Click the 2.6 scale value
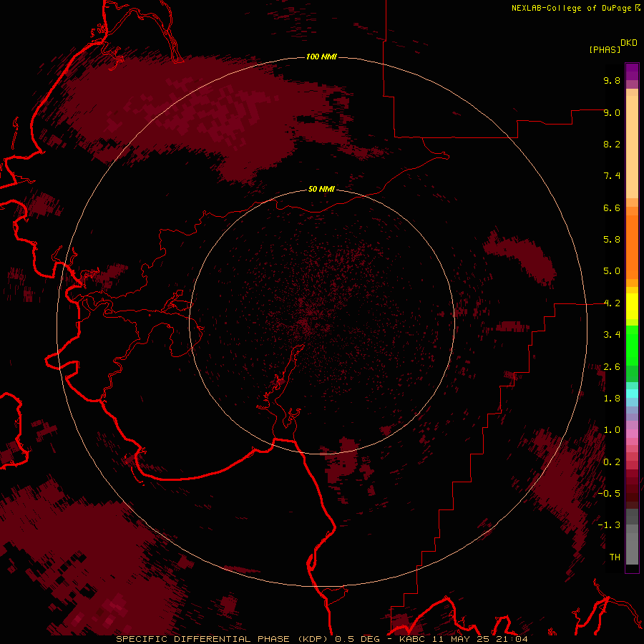 click(x=612, y=367)
